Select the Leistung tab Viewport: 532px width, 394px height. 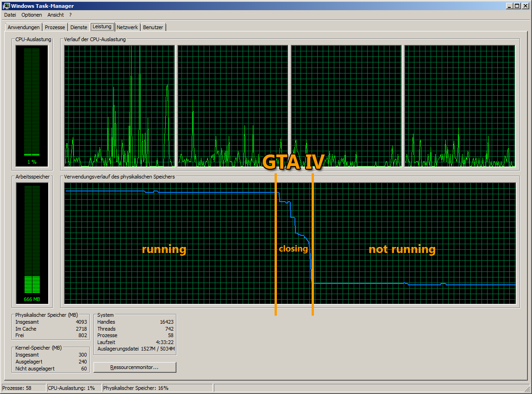click(102, 26)
